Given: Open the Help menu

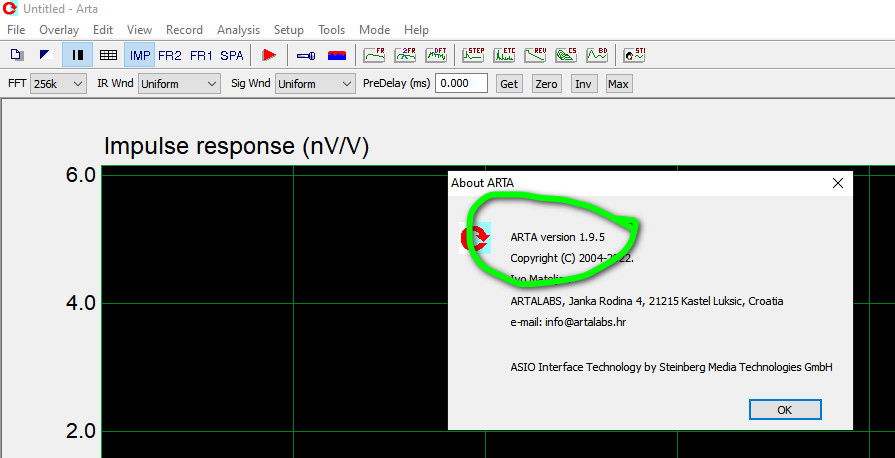Looking at the screenshot, I should [x=416, y=30].
